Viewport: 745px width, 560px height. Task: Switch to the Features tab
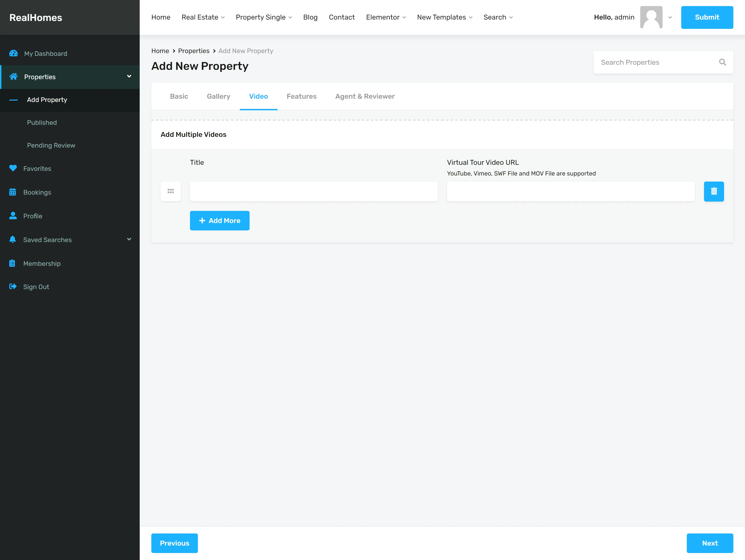(x=301, y=96)
